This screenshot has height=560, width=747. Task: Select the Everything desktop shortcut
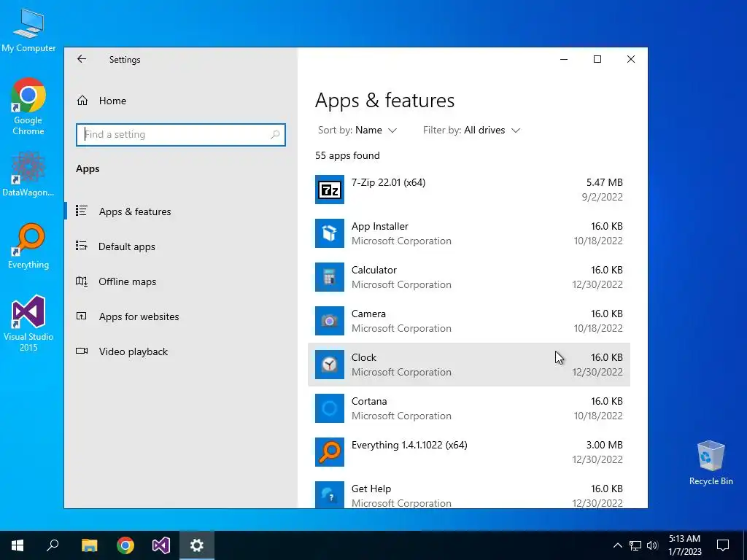28,246
